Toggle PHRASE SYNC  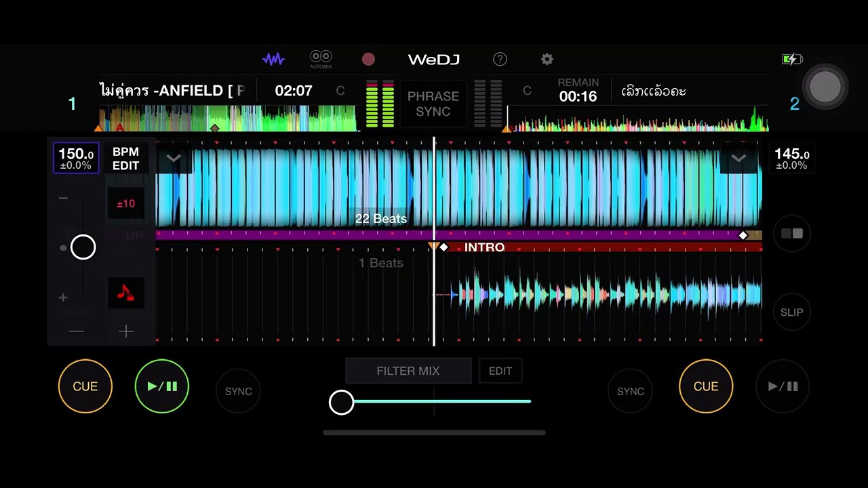[433, 104]
